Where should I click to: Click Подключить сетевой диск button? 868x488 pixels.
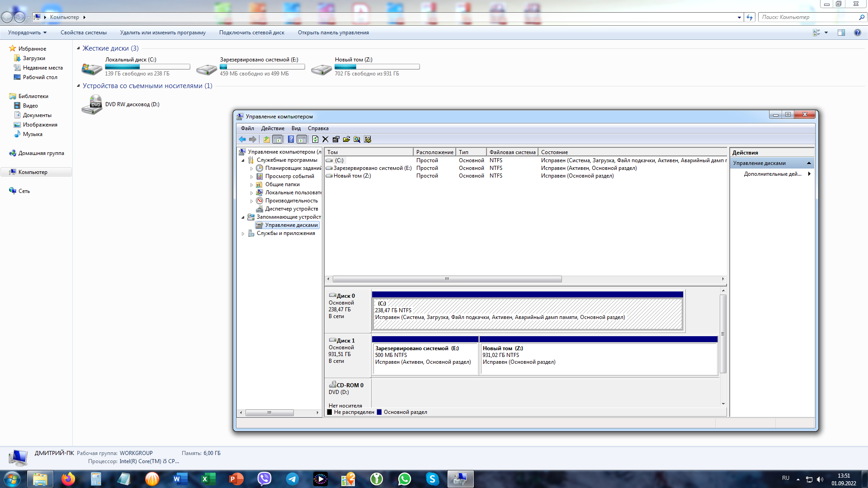pos(251,33)
